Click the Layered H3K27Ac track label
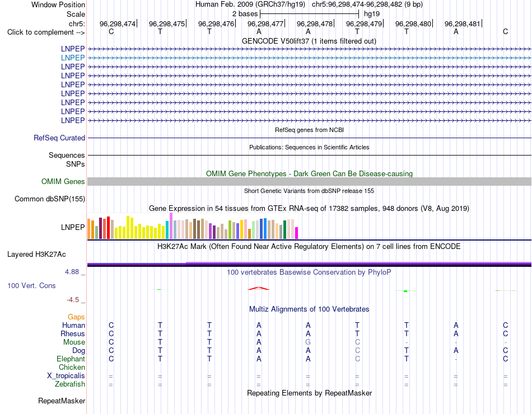 click(x=36, y=255)
